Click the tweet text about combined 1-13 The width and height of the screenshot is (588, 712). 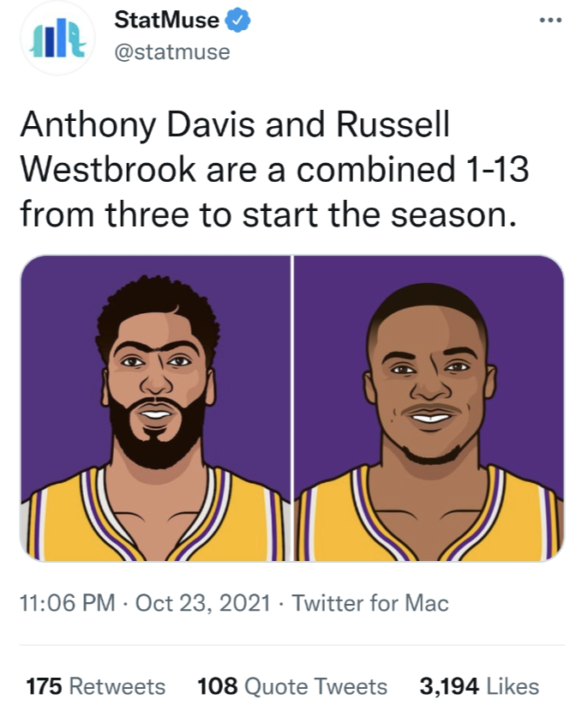click(x=274, y=169)
